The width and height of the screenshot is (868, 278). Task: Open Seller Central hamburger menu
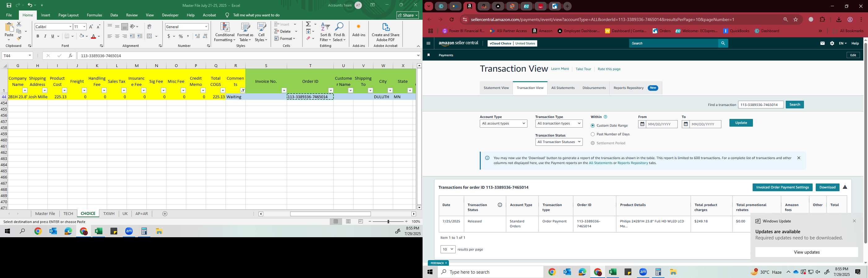[428, 43]
